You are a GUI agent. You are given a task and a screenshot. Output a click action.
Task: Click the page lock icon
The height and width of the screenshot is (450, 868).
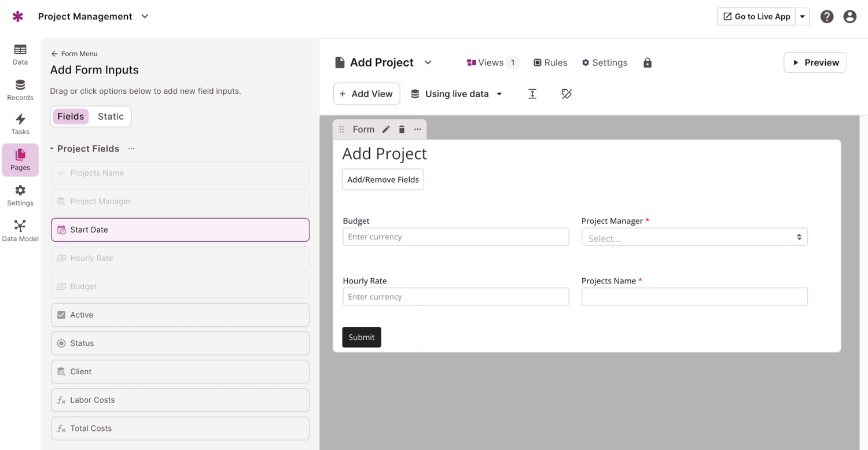click(648, 62)
